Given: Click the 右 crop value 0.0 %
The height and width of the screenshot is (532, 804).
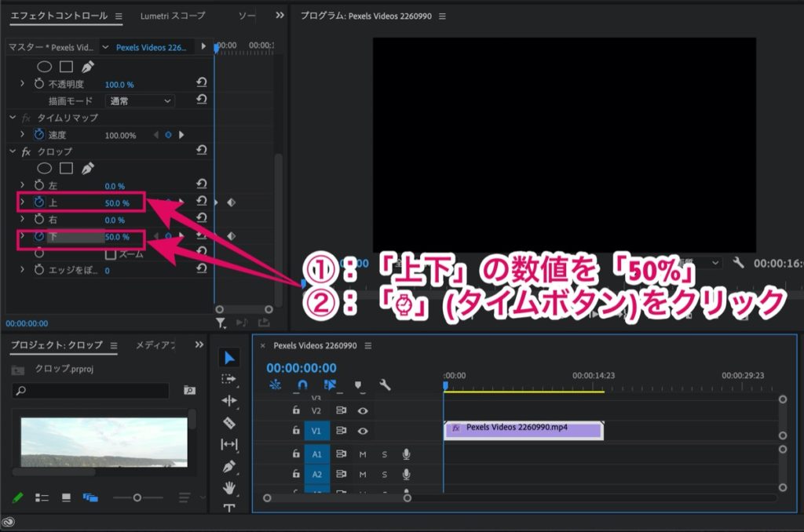Looking at the screenshot, I should (x=115, y=220).
